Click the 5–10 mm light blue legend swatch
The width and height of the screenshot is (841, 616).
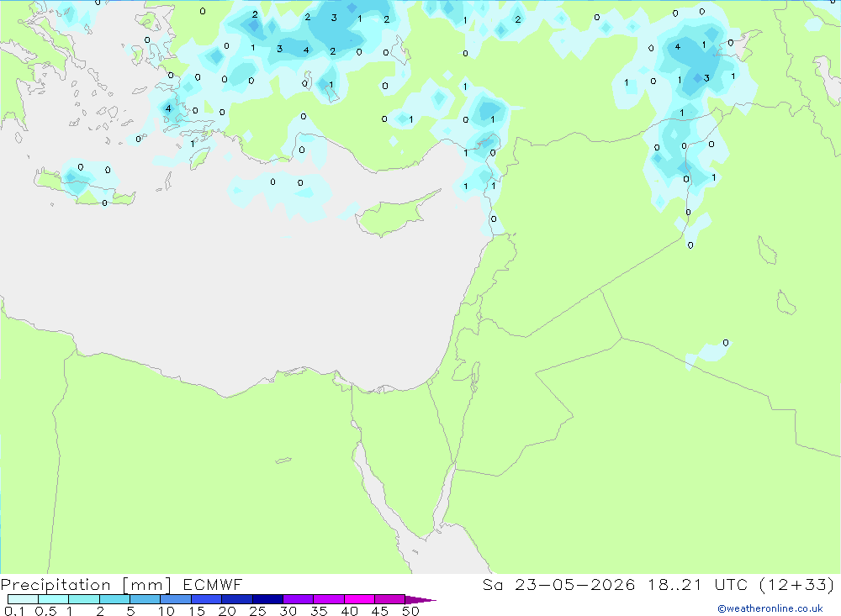[x=145, y=599]
